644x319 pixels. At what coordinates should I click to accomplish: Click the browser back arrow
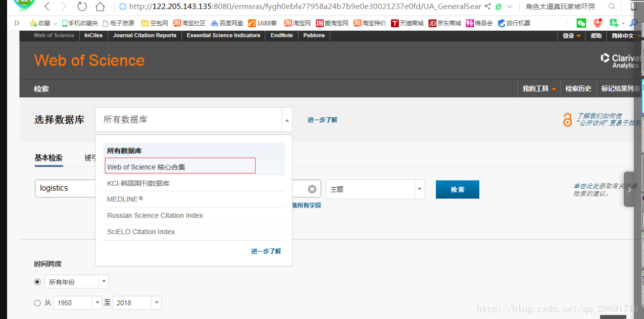click(47, 7)
